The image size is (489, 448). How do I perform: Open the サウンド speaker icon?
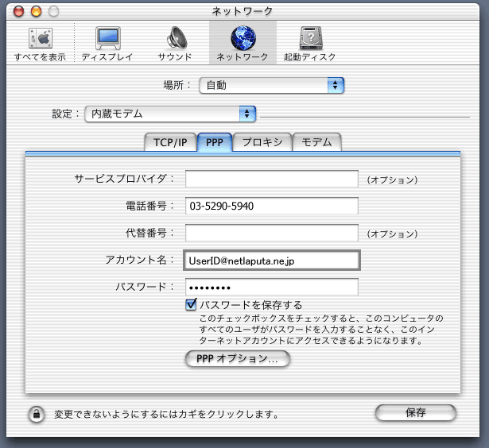pos(175,44)
